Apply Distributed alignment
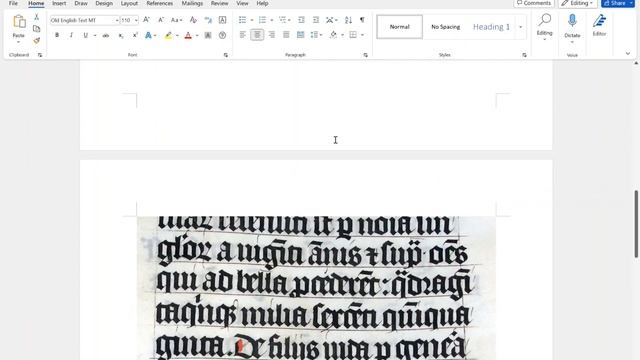The height and width of the screenshot is (360, 640). (x=301, y=35)
